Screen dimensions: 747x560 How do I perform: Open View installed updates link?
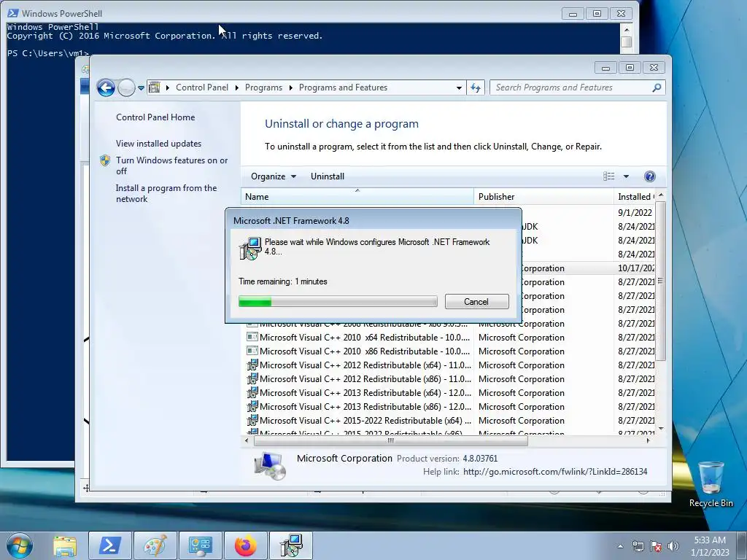[x=158, y=144]
